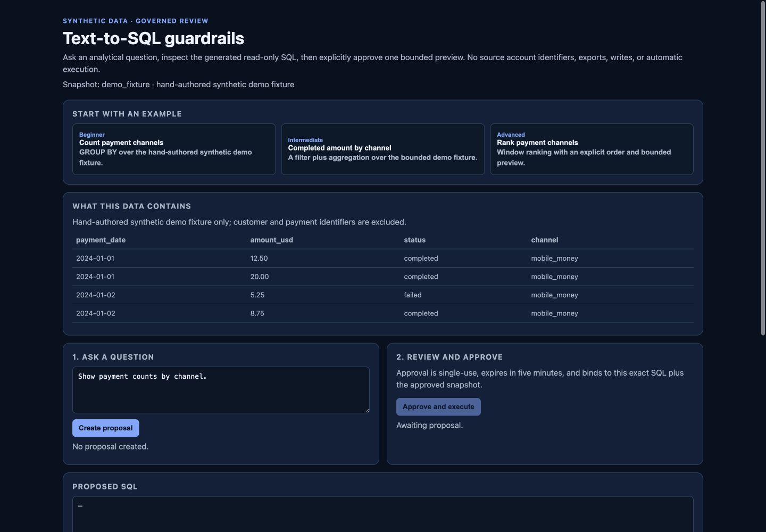Click the Create proposal button
The height and width of the screenshot is (532, 766).
point(106,428)
